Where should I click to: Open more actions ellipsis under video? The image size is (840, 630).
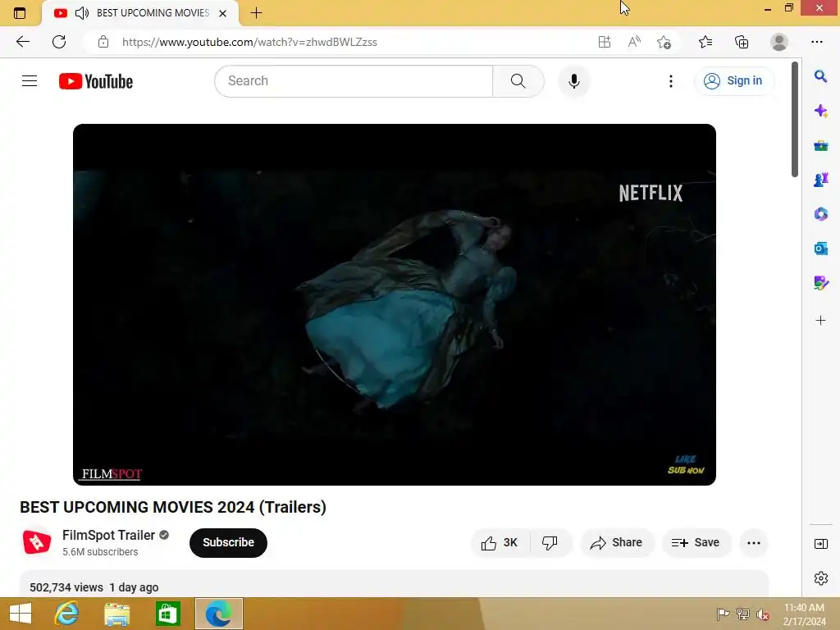coord(754,543)
